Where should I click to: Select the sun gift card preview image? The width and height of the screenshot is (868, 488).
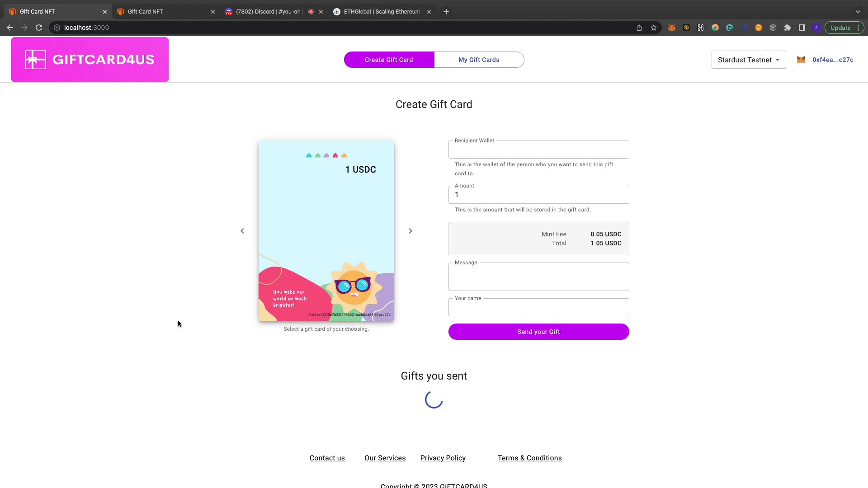326,231
